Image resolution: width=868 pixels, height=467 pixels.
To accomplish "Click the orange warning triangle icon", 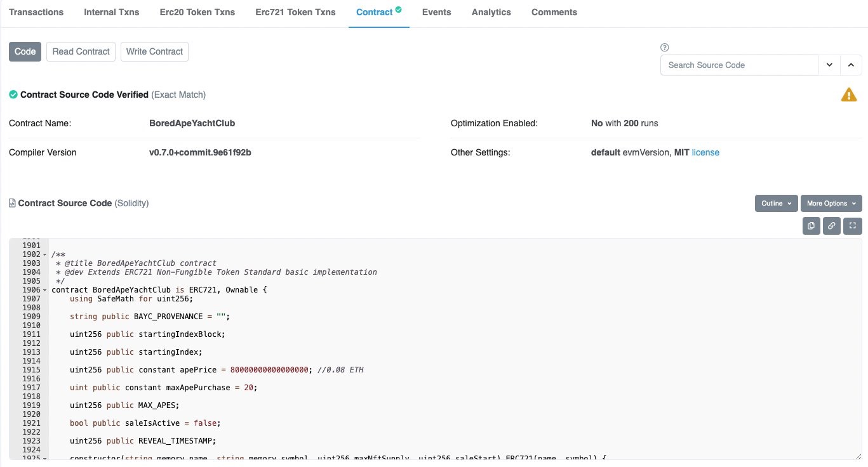I will tap(849, 95).
